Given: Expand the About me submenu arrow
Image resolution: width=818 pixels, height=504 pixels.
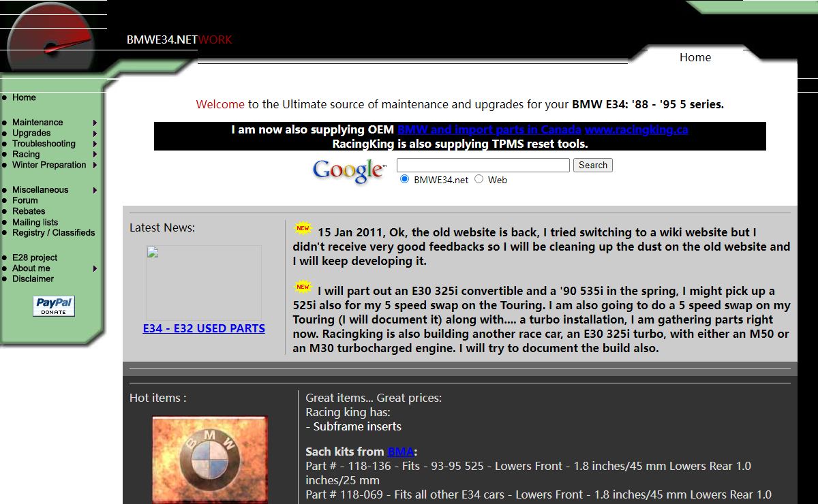Looking at the screenshot, I should [95, 268].
